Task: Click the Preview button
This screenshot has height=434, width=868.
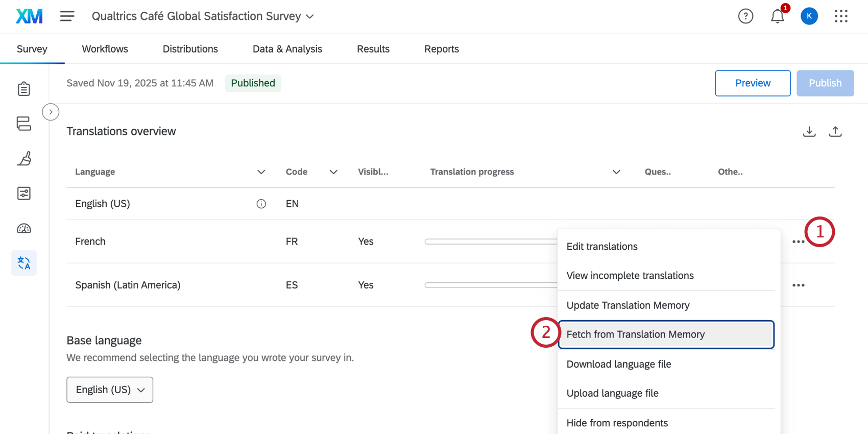Action: [753, 83]
